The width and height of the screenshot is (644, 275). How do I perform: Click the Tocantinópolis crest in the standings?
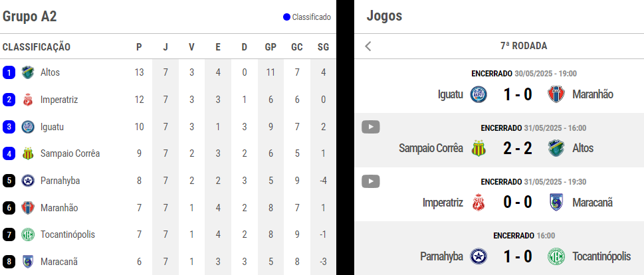[28, 234]
